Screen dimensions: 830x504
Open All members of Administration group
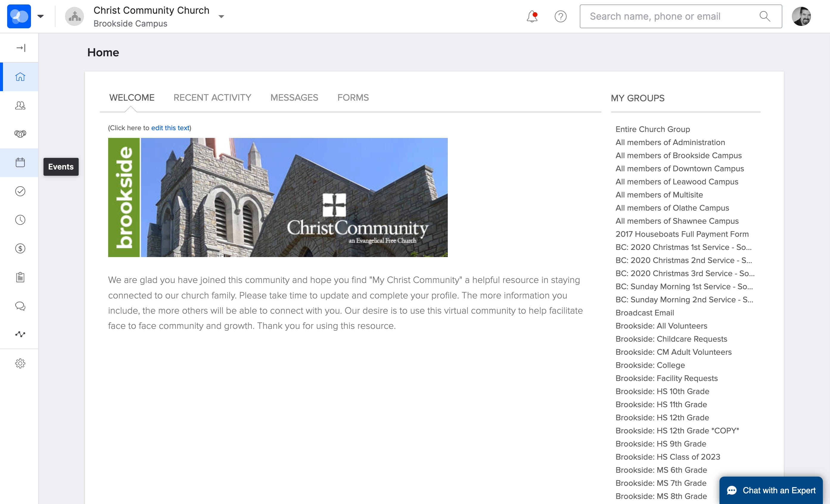tap(670, 142)
